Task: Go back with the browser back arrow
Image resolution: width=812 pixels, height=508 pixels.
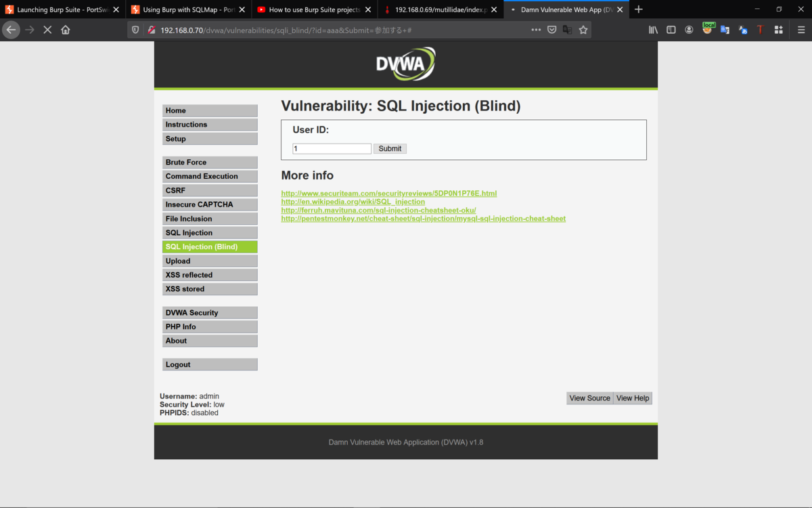Action: click(11, 30)
